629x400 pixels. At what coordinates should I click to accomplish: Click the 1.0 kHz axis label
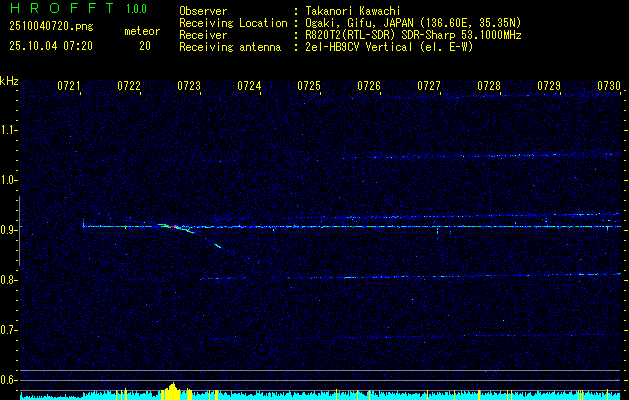pos(8,181)
